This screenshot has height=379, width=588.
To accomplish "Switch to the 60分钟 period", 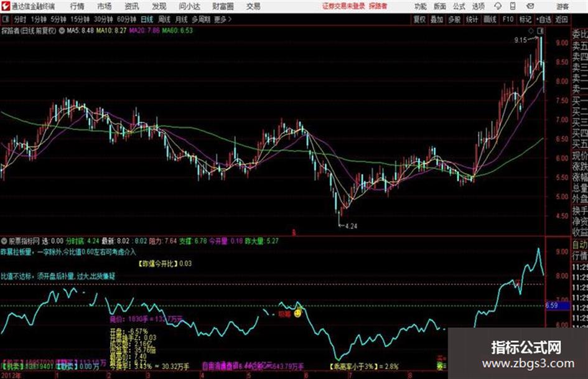I will pyautogui.click(x=126, y=19).
